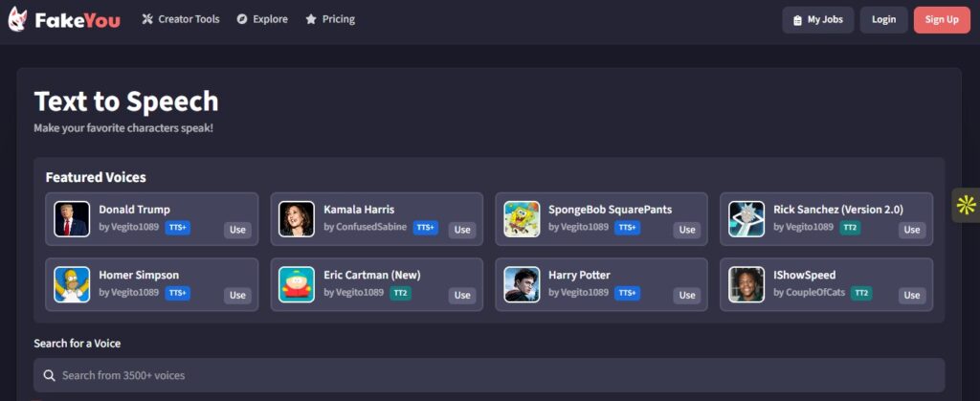Open the Explore menu
The image size is (980, 401).
coord(262,19)
